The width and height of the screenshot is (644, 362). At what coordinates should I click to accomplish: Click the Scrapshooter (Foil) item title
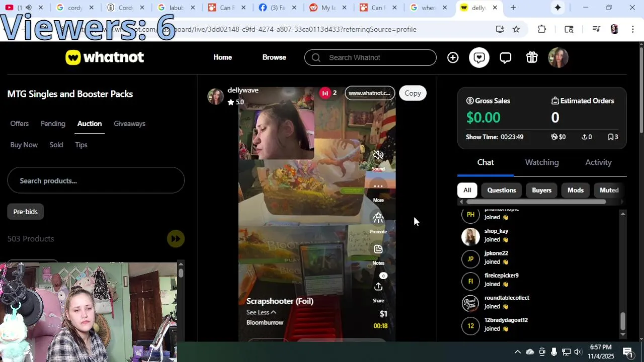click(x=280, y=301)
